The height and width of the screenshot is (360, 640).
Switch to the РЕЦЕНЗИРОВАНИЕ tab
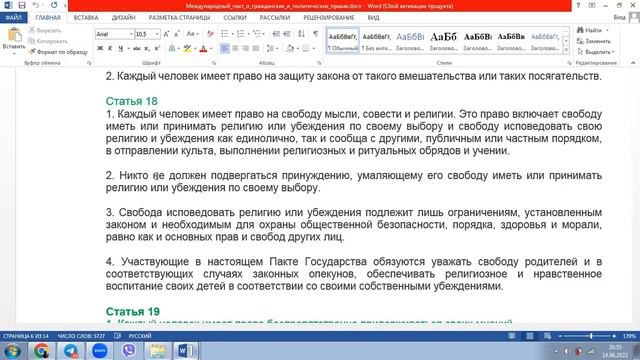329,18
